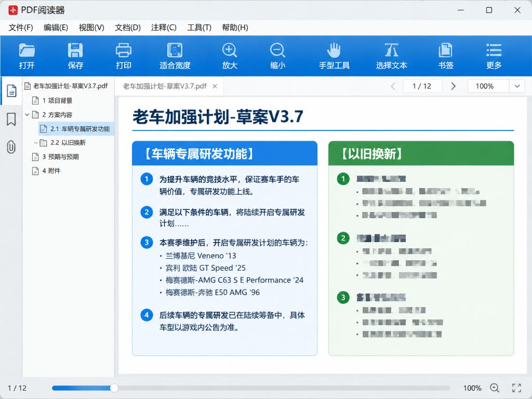Show the bookmark sidebar panel
The height and width of the screenshot is (399, 532).
coord(11,119)
